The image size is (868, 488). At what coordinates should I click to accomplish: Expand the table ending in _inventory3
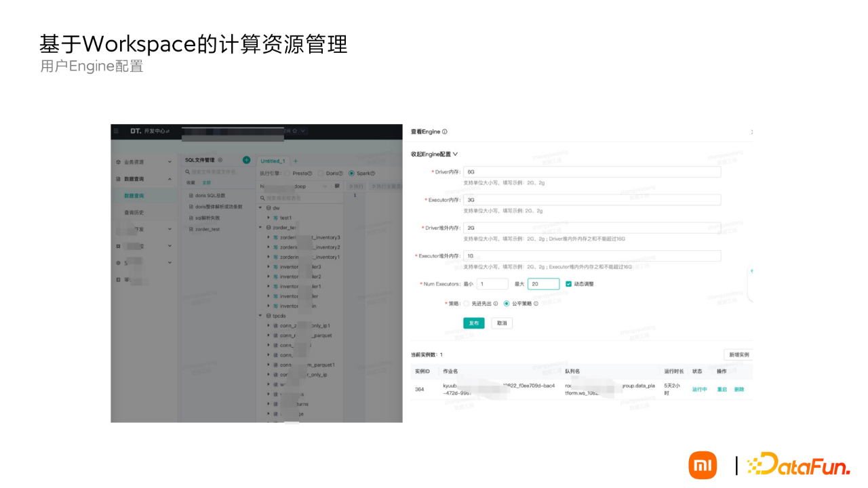tap(268, 237)
